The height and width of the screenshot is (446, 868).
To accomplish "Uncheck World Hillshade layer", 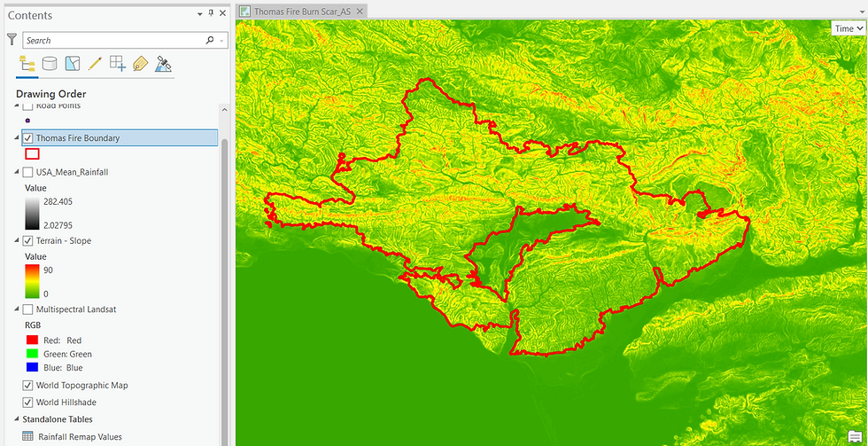I will pyautogui.click(x=27, y=403).
